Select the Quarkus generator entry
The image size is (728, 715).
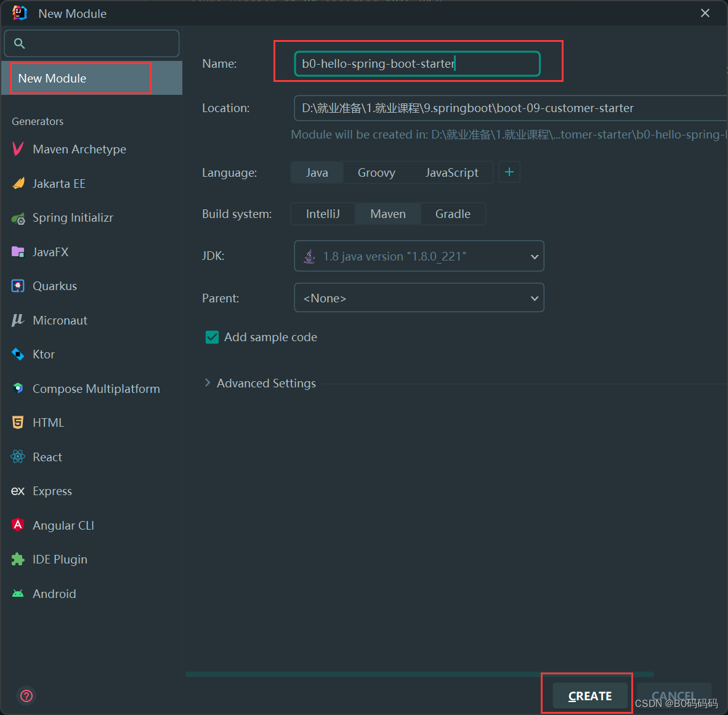[92, 286]
